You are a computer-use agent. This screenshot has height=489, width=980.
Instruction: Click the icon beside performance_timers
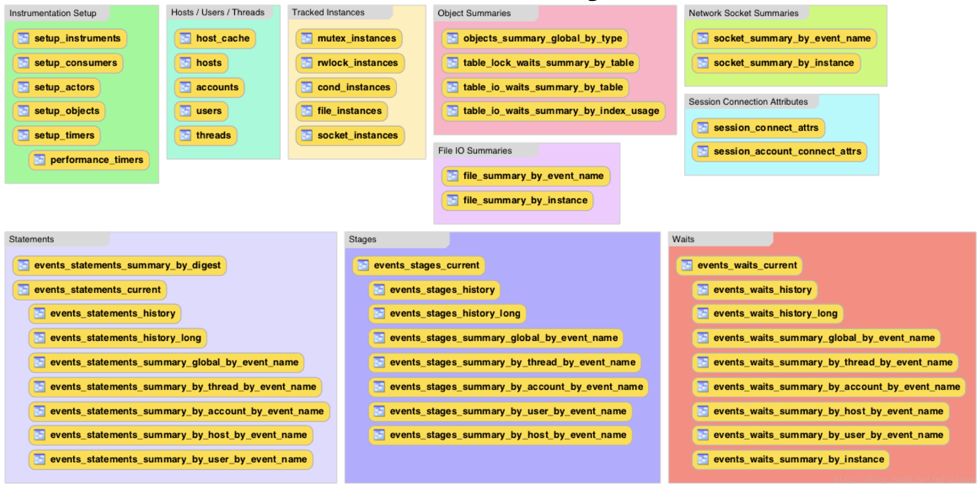[x=39, y=160]
